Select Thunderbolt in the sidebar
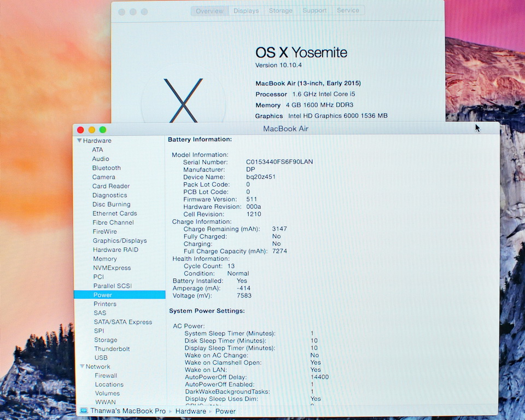The image size is (525, 420). coord(112,349)
